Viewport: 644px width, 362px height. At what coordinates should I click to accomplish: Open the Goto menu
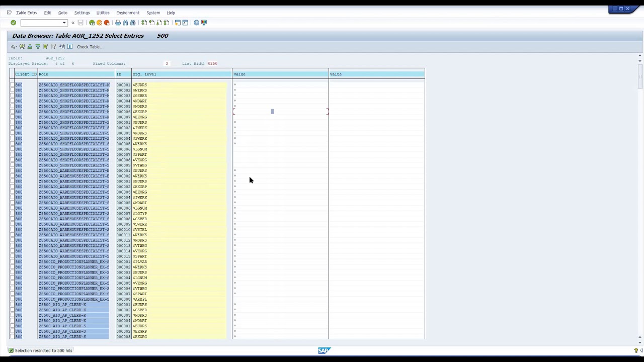[62, 13]
